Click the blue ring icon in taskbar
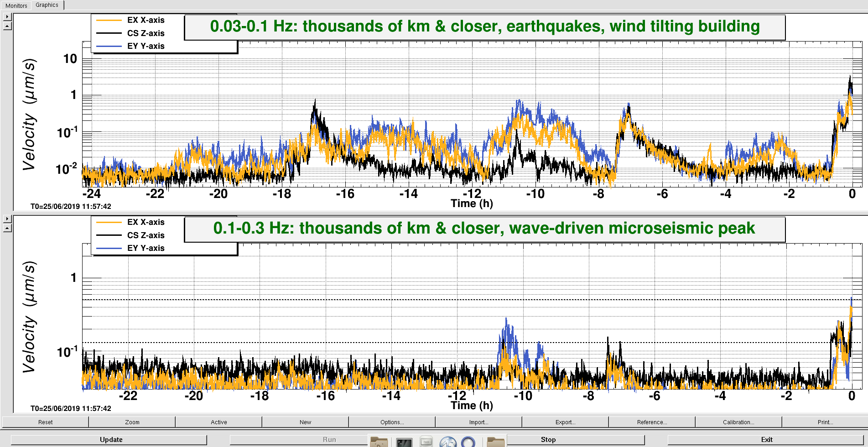 point(468,442)
